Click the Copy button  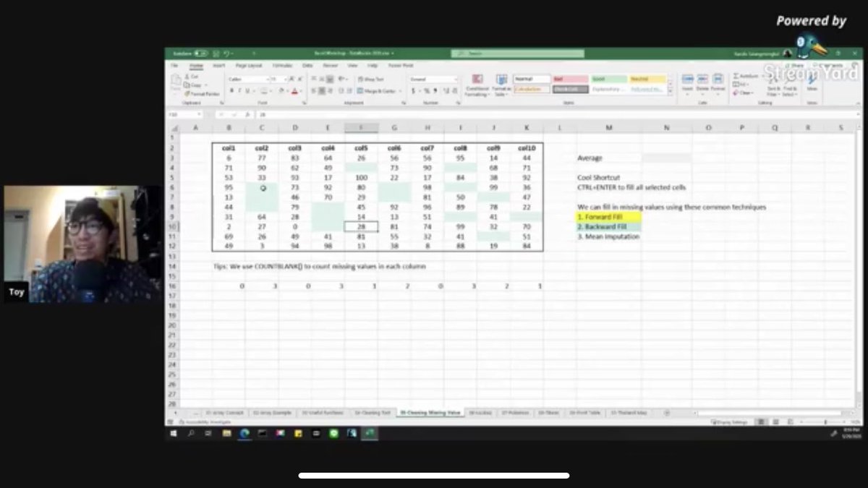coord(193,85)
